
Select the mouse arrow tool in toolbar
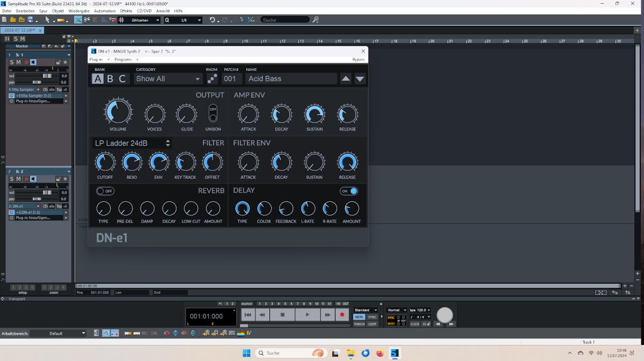coord(48,20)
